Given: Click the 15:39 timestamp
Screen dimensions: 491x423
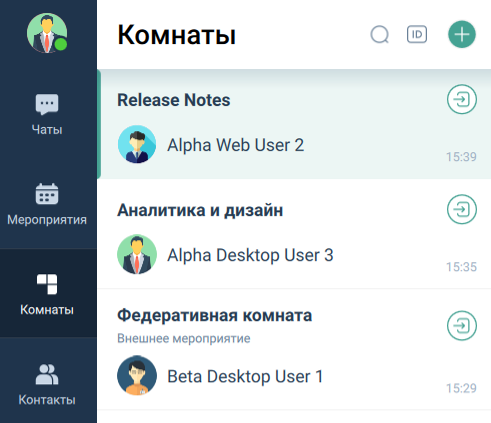Looking at the screenshot, I should tap(462, 157).
